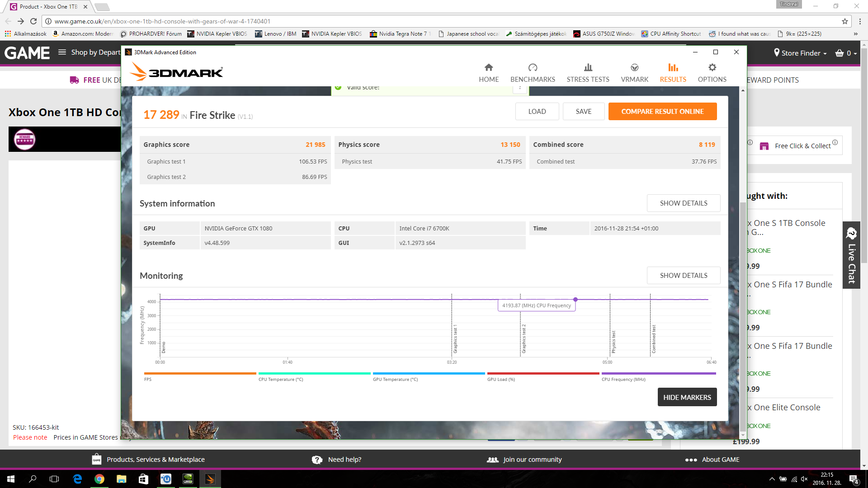Toggle the FPS legend line
868x488 pixels.
pyautogui.click(x=200, y=376)
